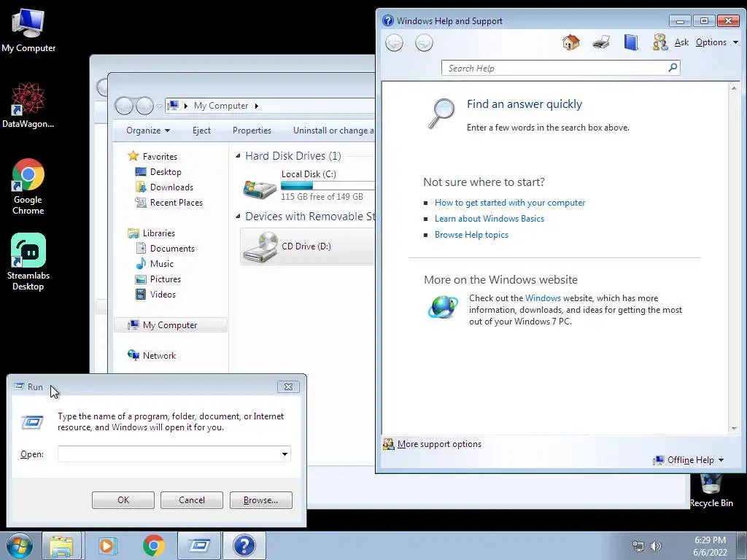This screenshot has height=560, width=747.
Task: Select Recent Places in navigation pane
Action: click(177, 203)
